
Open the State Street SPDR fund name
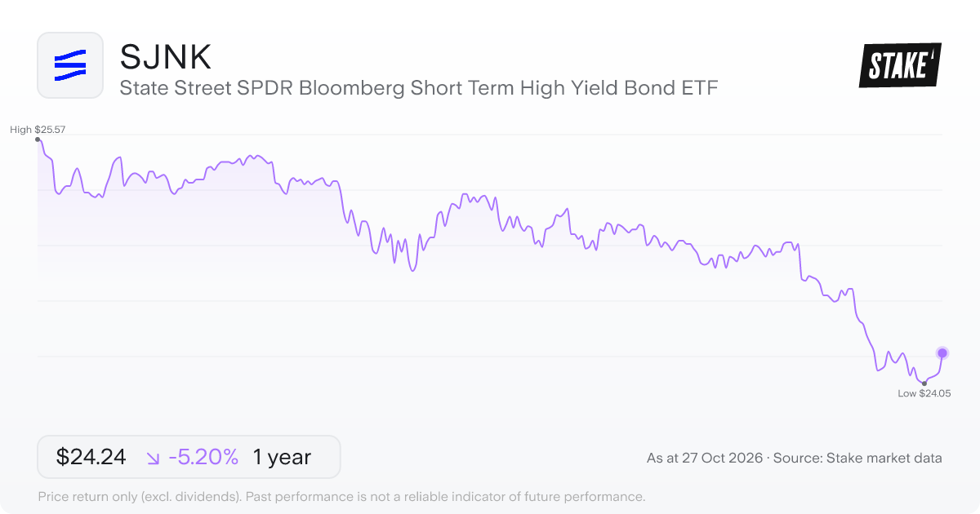point(419,88)
